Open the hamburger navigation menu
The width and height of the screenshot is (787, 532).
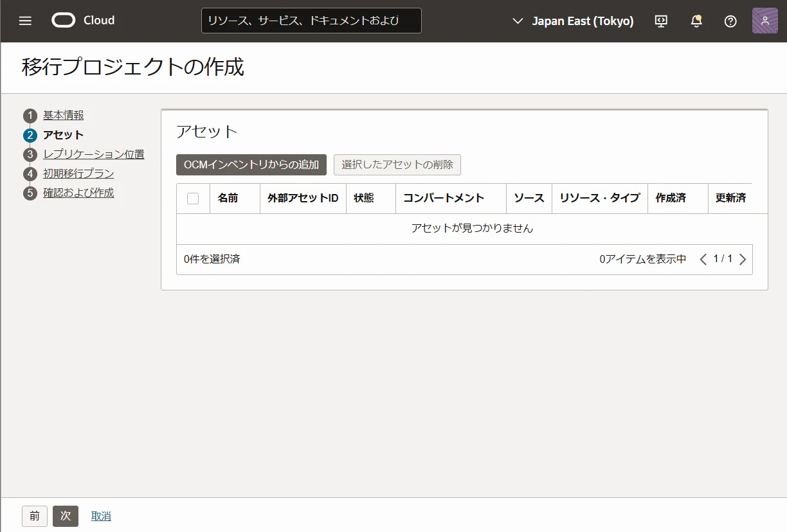click(x=25, y=21)
